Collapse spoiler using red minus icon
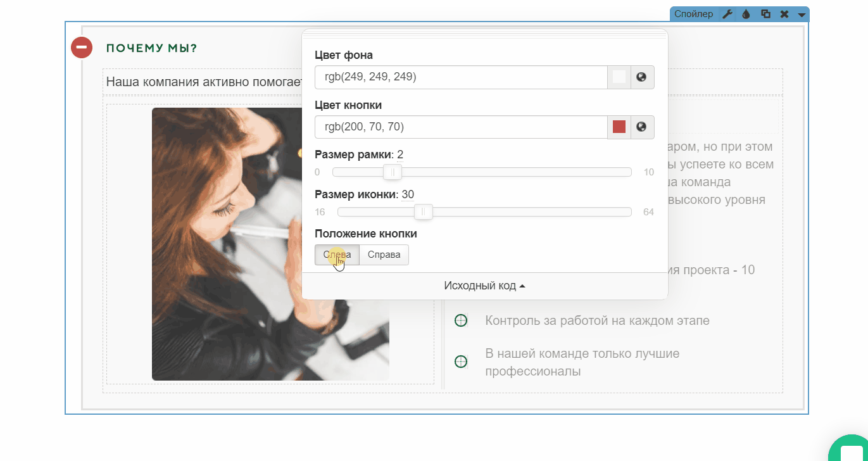The height and width of the screenshot is (461, 868). pyautogui.click(x=82, y=48)
